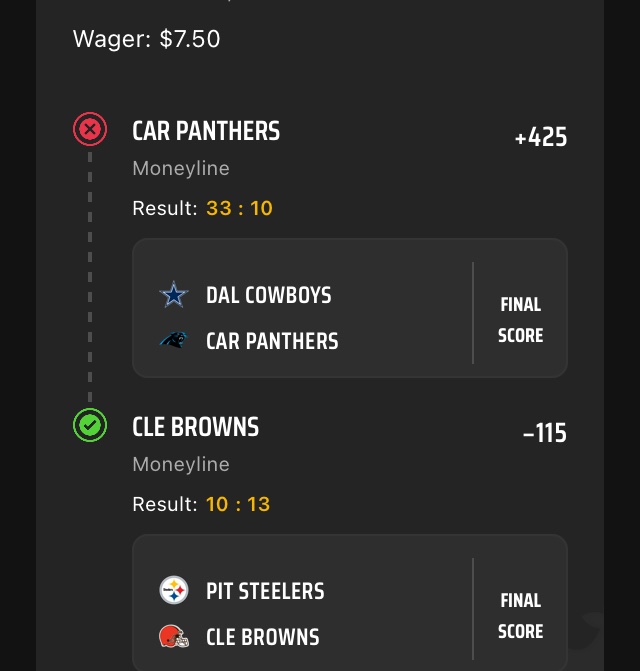Screen dimensions: 640x671
Task: Click FINAL SCORE in Cowboys-Panthers card
Action: coord(520,320)
